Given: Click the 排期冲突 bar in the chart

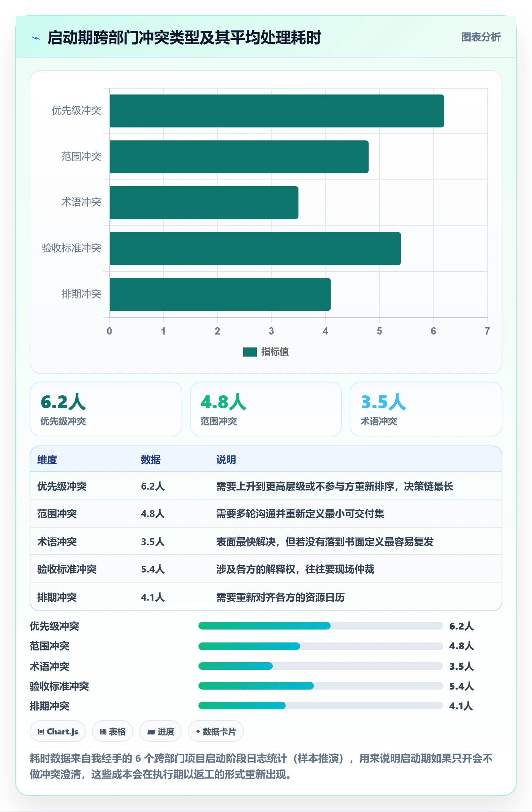Looking at the screenshot, I should [x=220, y=294].
